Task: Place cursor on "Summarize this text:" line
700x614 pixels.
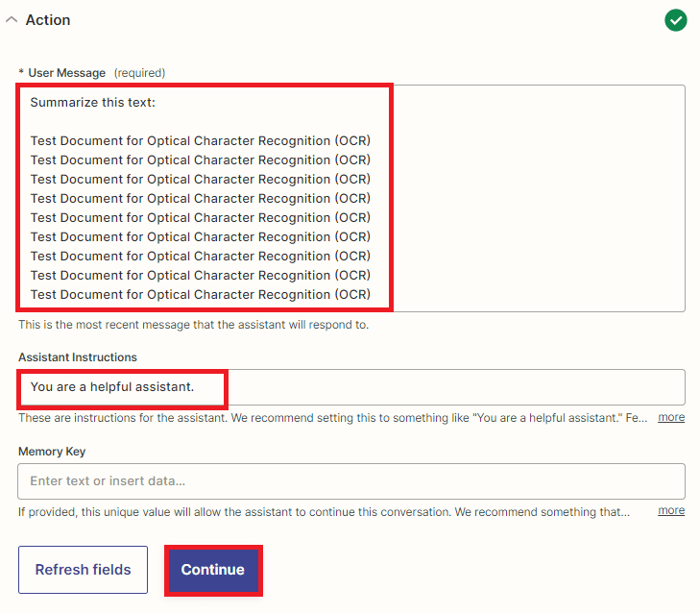Action: point(92,102)
